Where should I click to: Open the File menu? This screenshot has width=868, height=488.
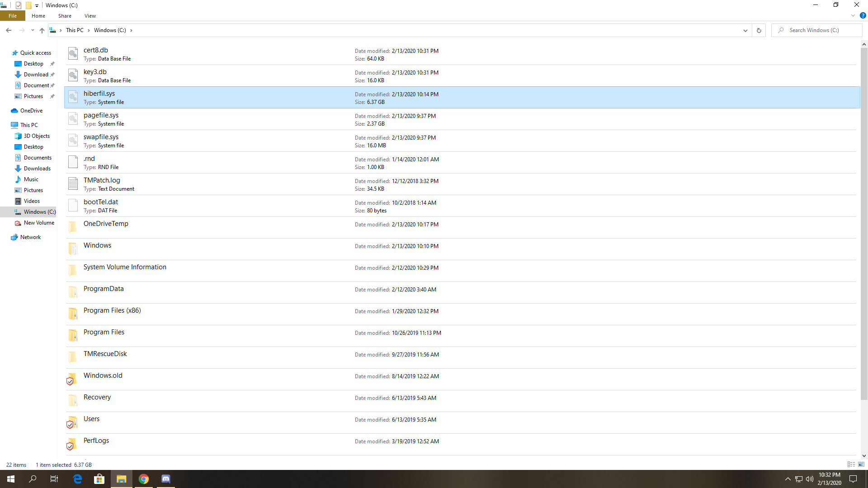pos(13,16)
